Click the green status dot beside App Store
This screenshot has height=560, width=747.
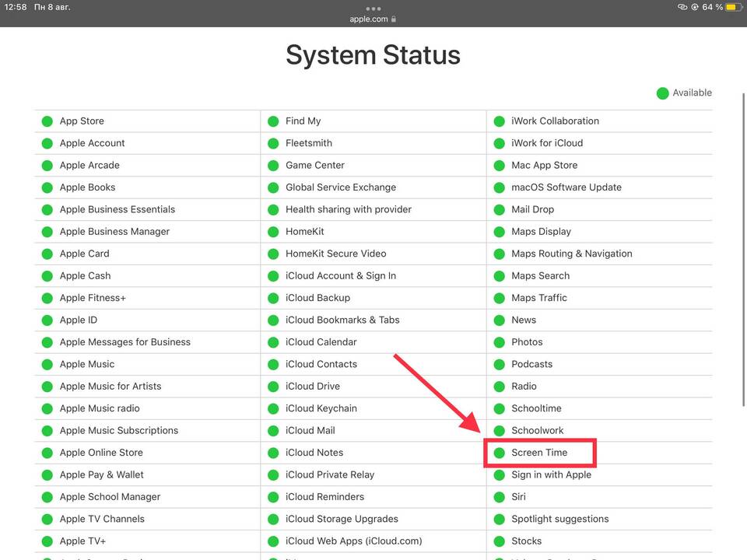(x=47, y=121)
